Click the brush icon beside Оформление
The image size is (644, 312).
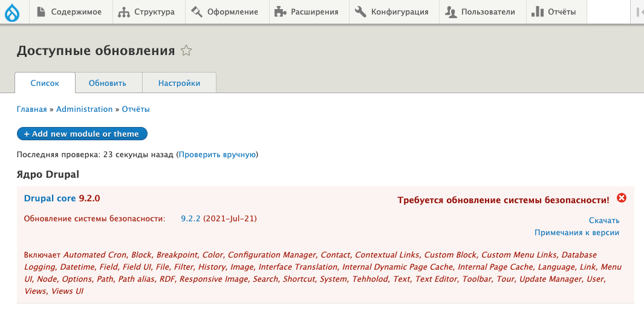[197, 12]
